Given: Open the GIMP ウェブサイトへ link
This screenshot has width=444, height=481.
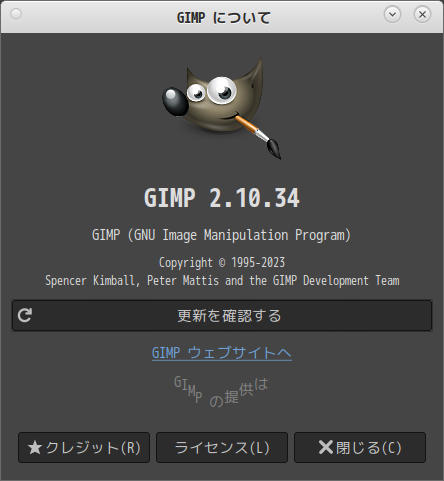Looking at the screenshot, I should click(222, 353).
